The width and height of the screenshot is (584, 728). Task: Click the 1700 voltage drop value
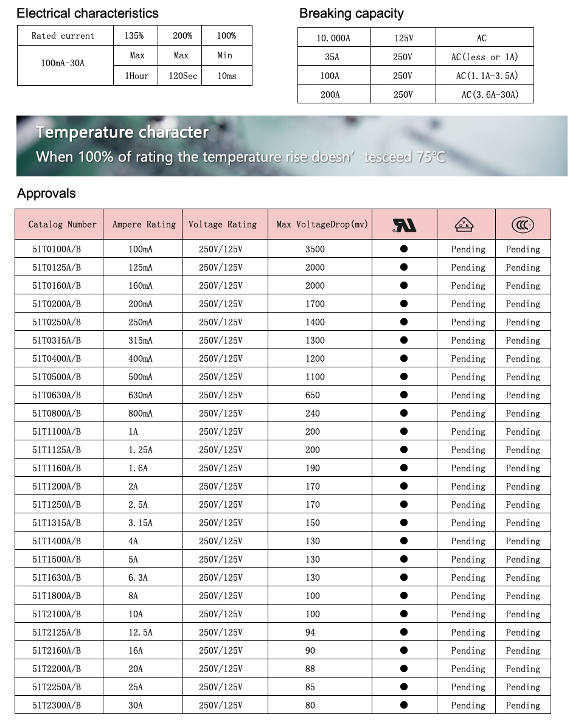(315, 304)
